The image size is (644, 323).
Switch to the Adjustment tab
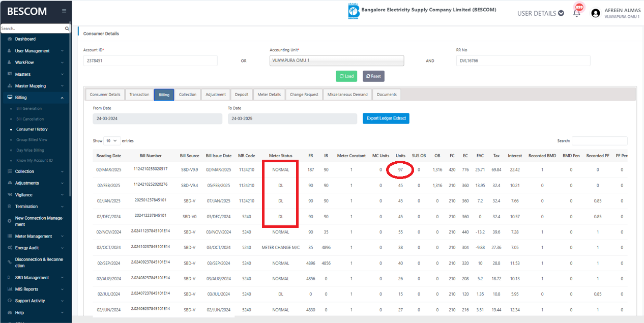216,95
